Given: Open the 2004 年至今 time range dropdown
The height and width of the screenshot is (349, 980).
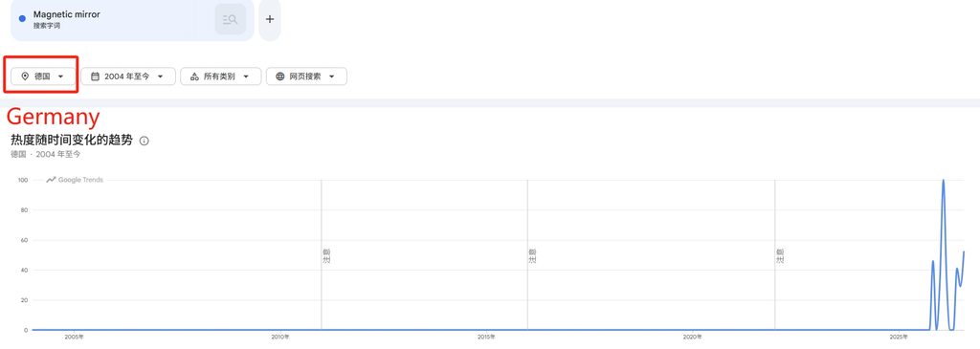Looking at the screenshot, I should click(x=128, y=76).
